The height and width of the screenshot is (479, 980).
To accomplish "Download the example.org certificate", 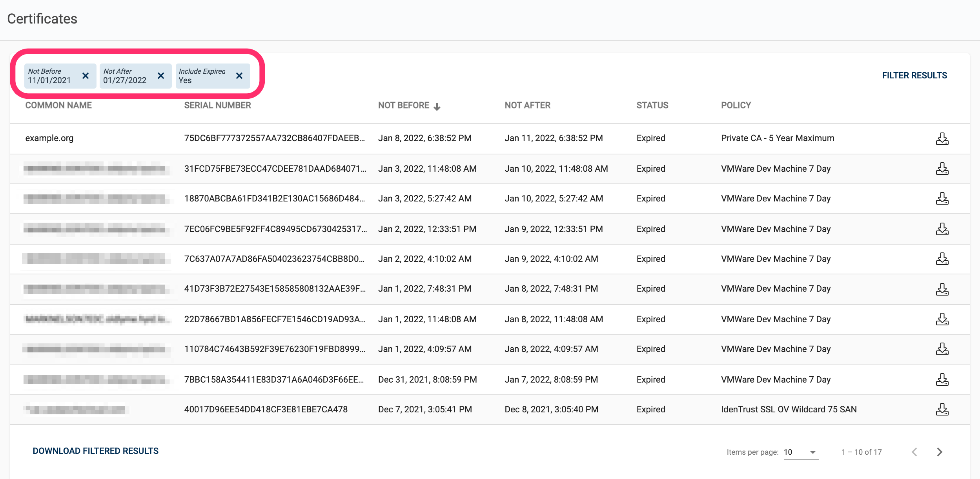I will tap(942, 139).
